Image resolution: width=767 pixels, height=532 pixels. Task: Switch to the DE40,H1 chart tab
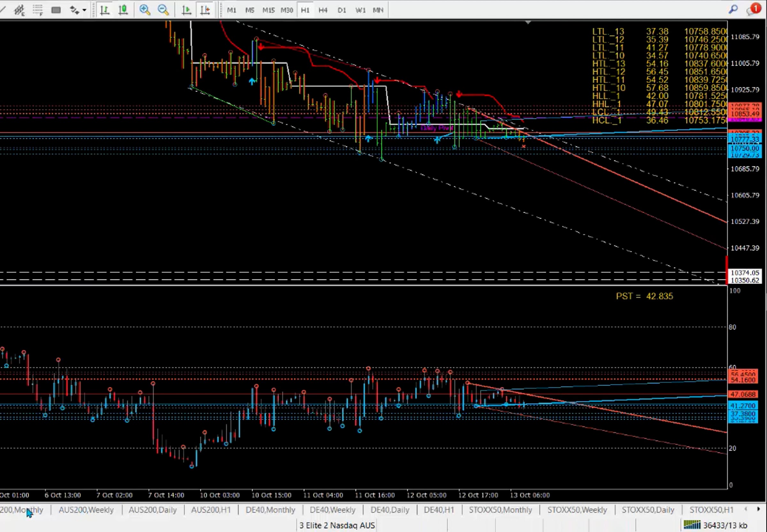439,510
